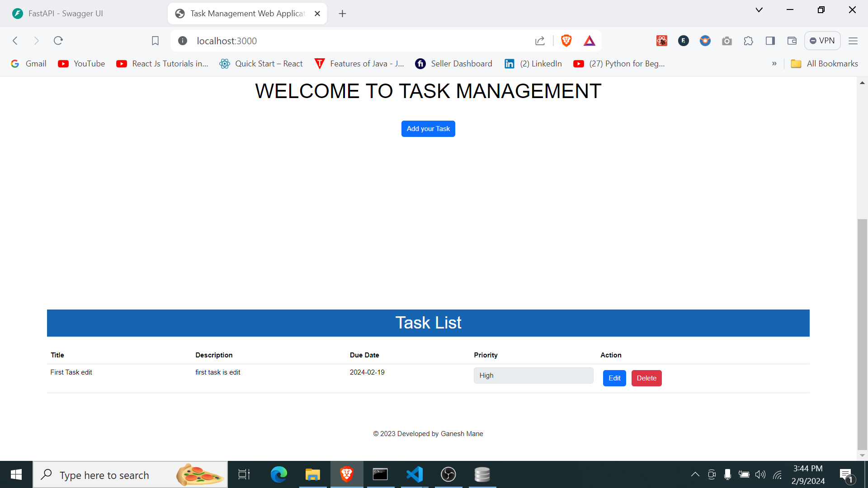Click the Title column header

click(x=57, y=355)
